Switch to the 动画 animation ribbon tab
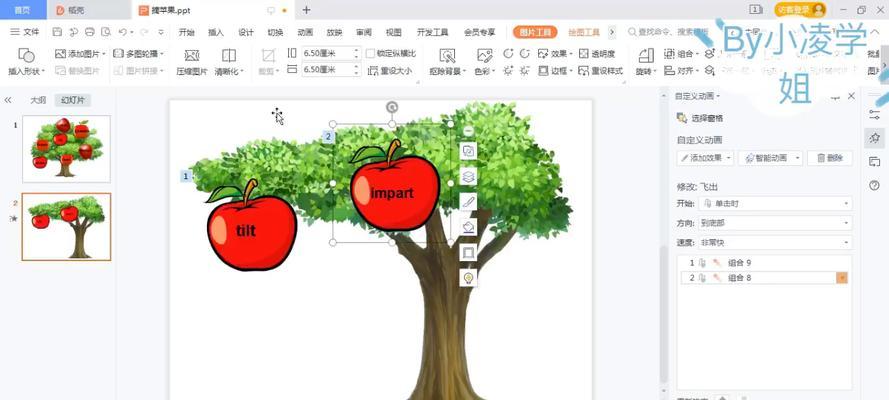The height and width of the screenshot is (400, 889). coord(305,32)
